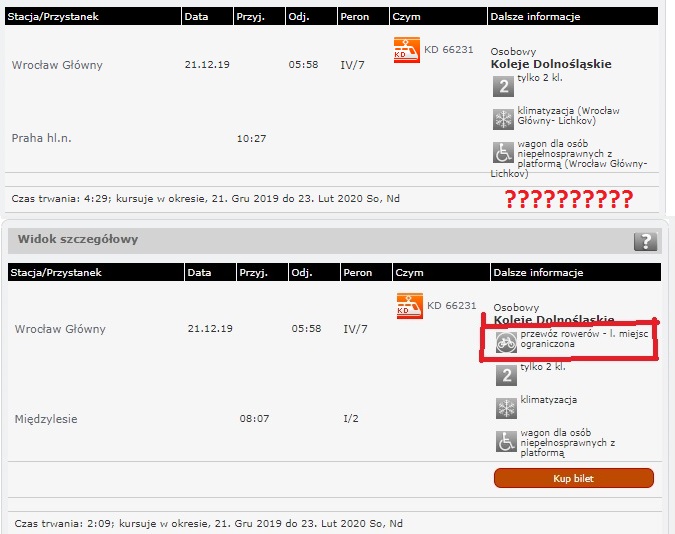Click arrival time 10:27 at Praha
Image resolution: width=675 pixels, height=534 pixels.
coord(251,139)
